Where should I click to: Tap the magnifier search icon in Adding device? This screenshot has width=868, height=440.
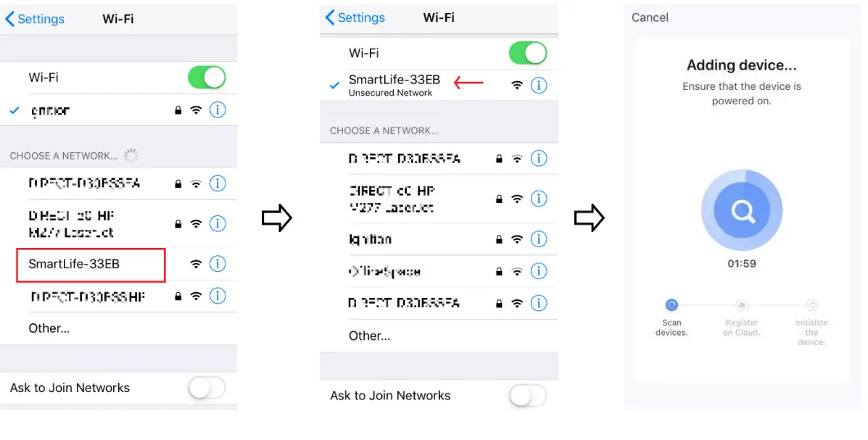pyautogui.click(x=741, y=211)
